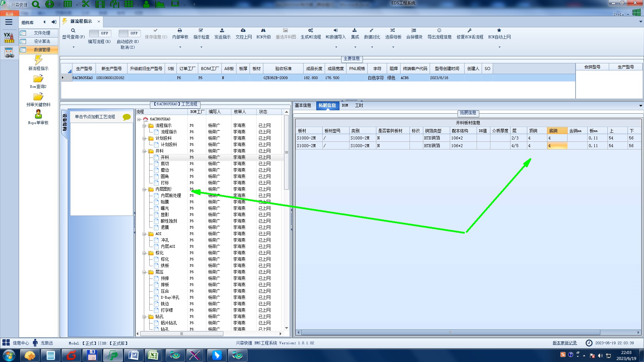Click the YX factory icon in left strip

point(9,38)
